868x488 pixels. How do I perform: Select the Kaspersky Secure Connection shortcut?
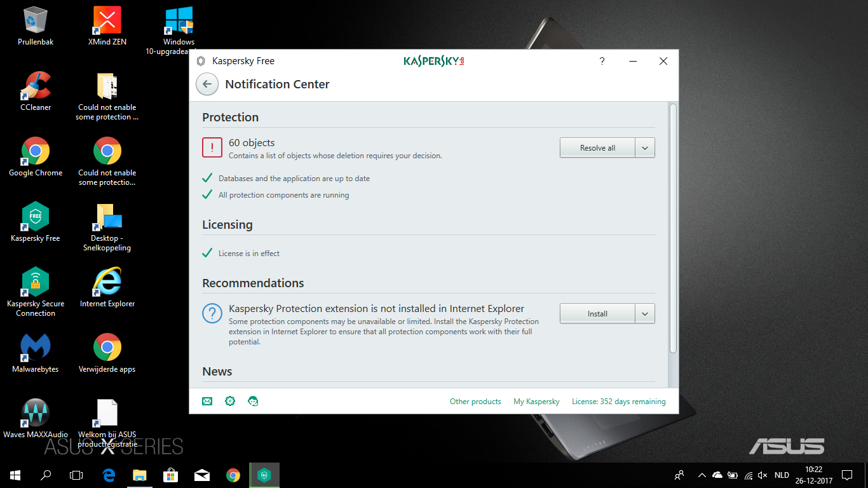pyautogui.click(x=36, y=292)
